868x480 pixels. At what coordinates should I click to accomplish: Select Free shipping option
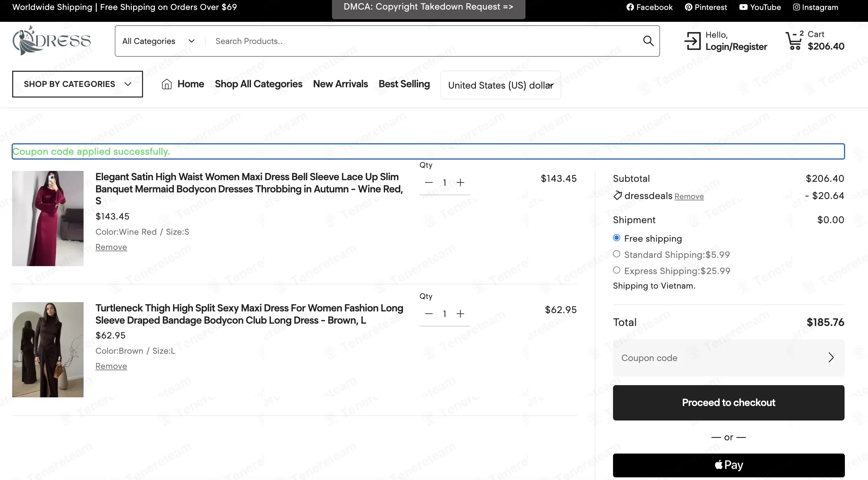point(616,238)
